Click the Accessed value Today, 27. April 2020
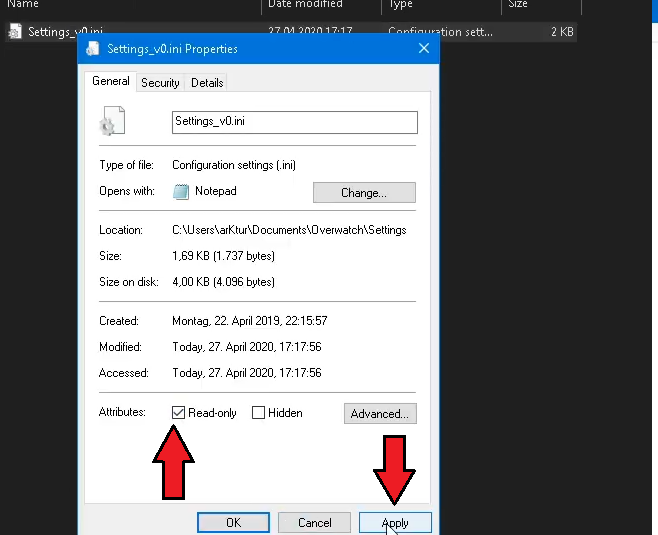The image size is (658, 535). coord(247,373)
